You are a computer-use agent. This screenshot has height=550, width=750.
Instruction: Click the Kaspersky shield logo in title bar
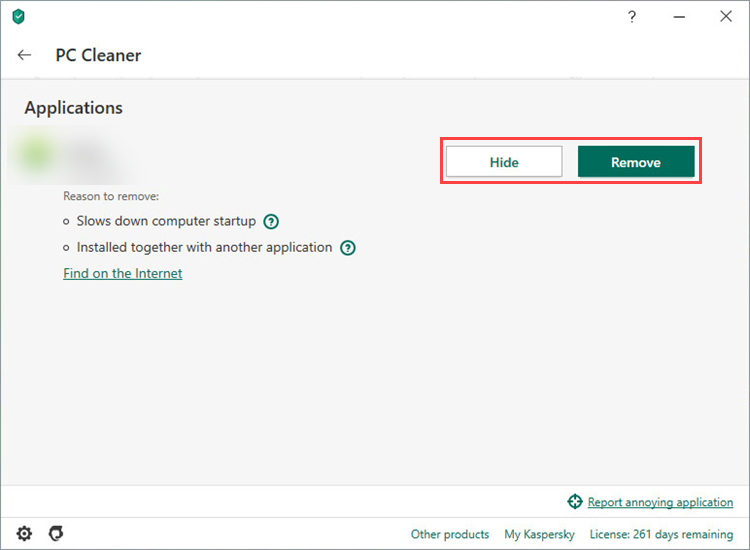click(18, 17)
